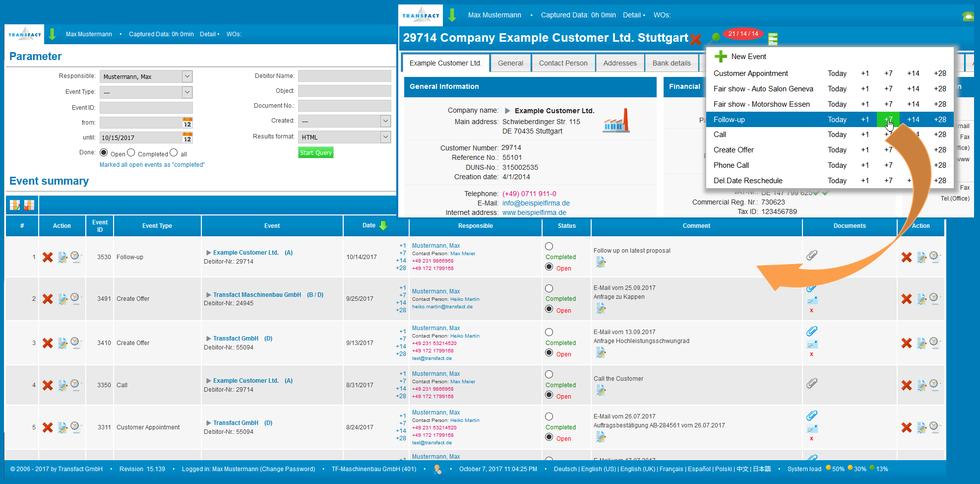Click the red 21 / 14 / 14 badge

(x=743, y=34)
